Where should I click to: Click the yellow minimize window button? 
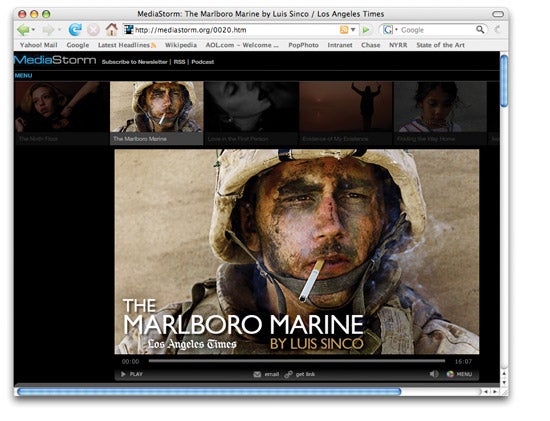click(34, 14)
